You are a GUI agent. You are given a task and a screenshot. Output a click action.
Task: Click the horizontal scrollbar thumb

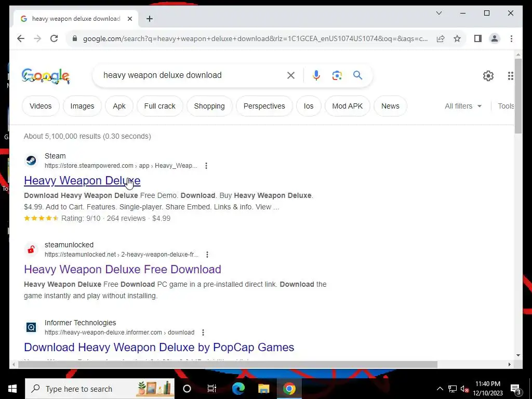point(228,364)
